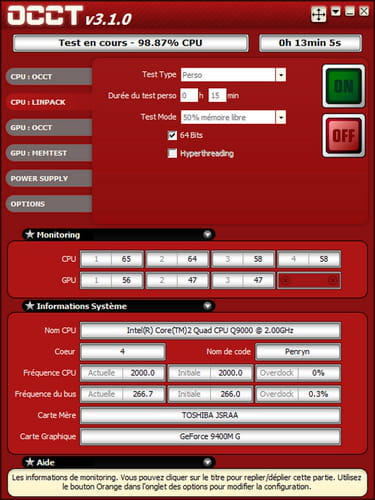
Task: Switch to the GPU : MEMTEST tab
Action: 49,153
